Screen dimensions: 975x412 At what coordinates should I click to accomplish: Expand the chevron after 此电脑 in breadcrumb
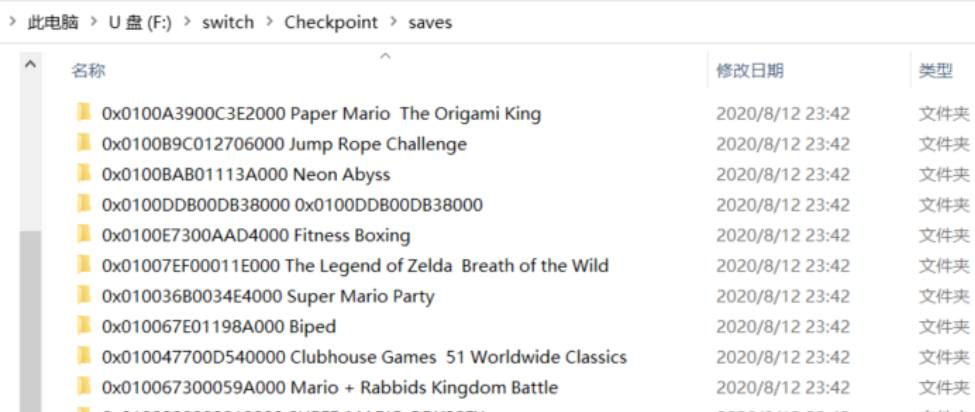click(x=94, y=21)
